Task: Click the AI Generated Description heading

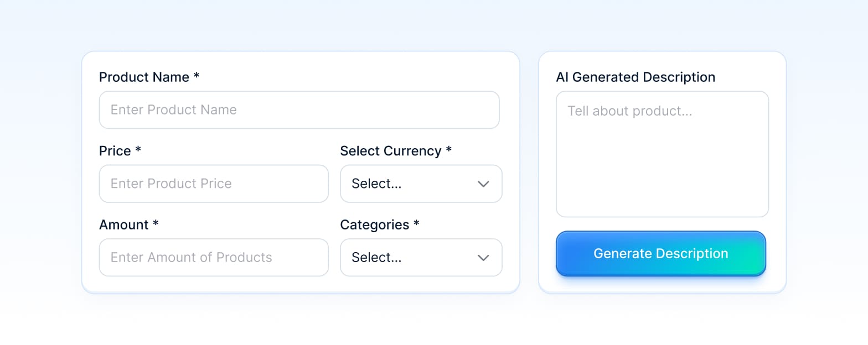Action: click(x=635, y=77)
